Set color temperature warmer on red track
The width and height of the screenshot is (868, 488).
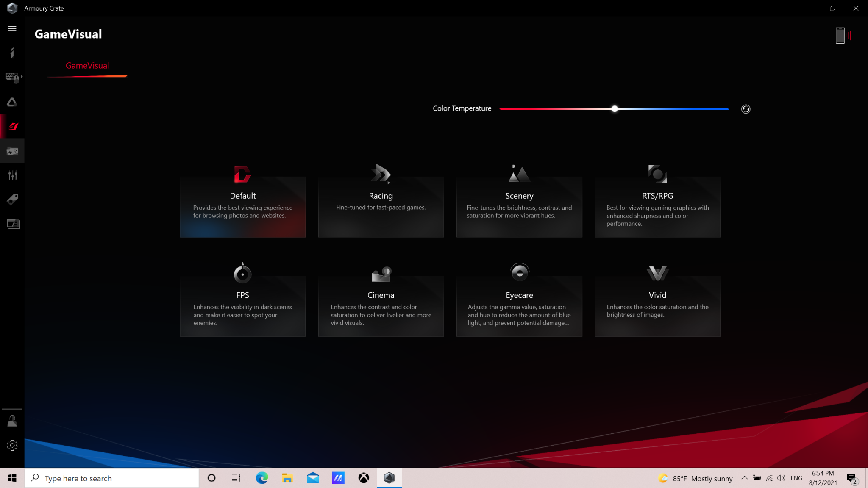click(555, 109)
